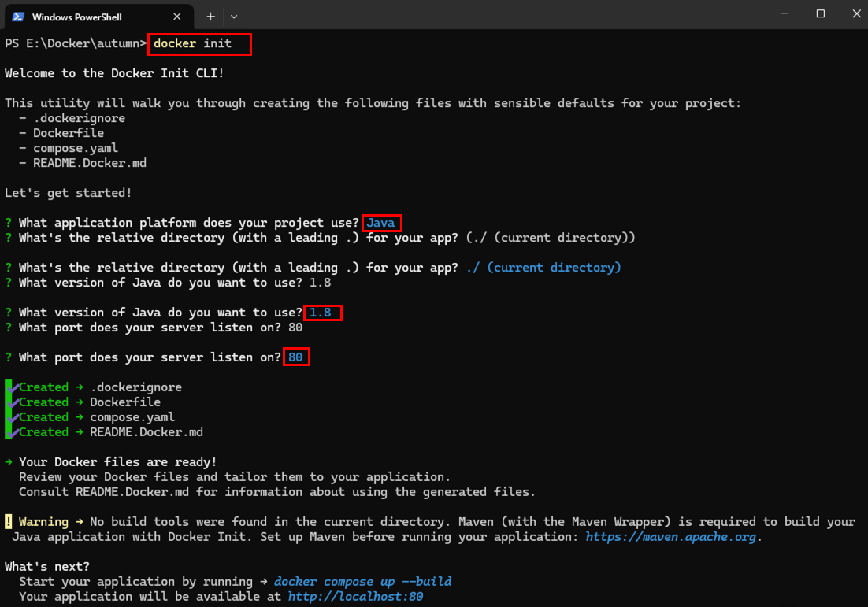
Task: Click './ (current directory)' answer in blue
Action: [x=543, y=268]
